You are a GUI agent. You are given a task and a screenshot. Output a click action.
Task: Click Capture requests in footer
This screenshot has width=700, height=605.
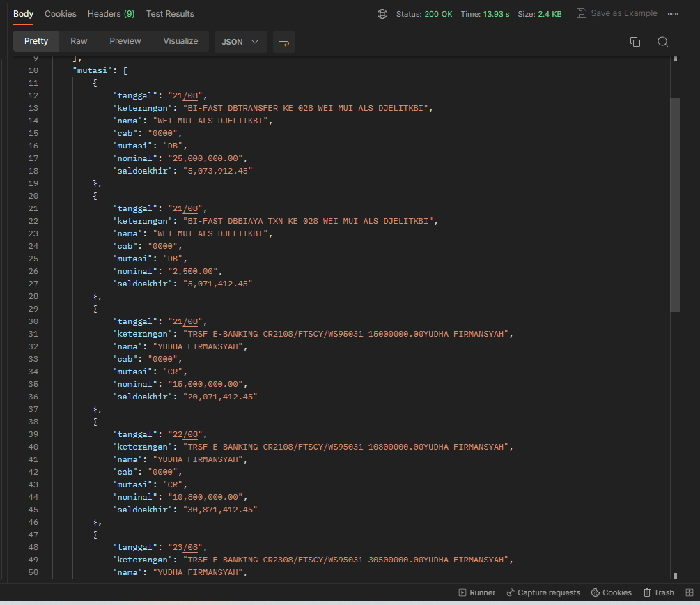543,592
